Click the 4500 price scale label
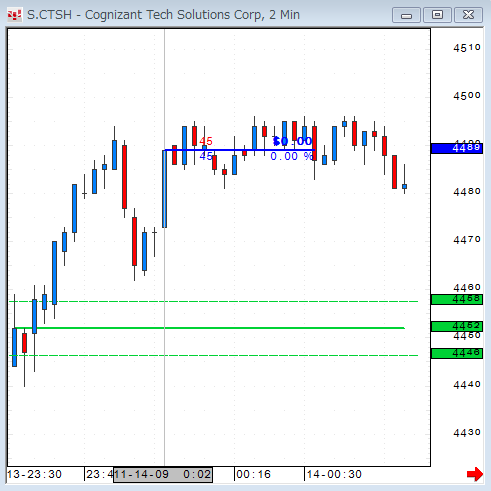491x491 pixels. 467,96
